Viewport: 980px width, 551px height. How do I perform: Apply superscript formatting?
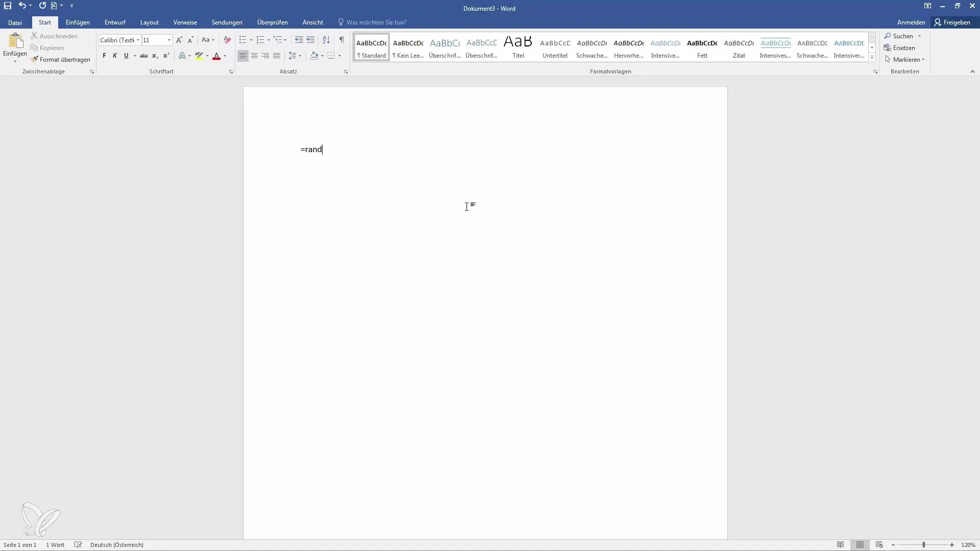166,56
